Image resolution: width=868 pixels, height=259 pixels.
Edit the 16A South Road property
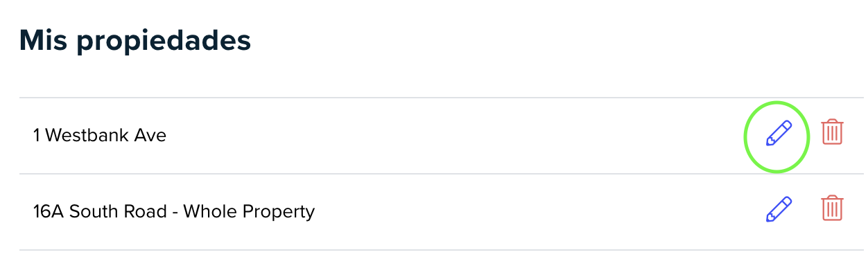[778, 209]
